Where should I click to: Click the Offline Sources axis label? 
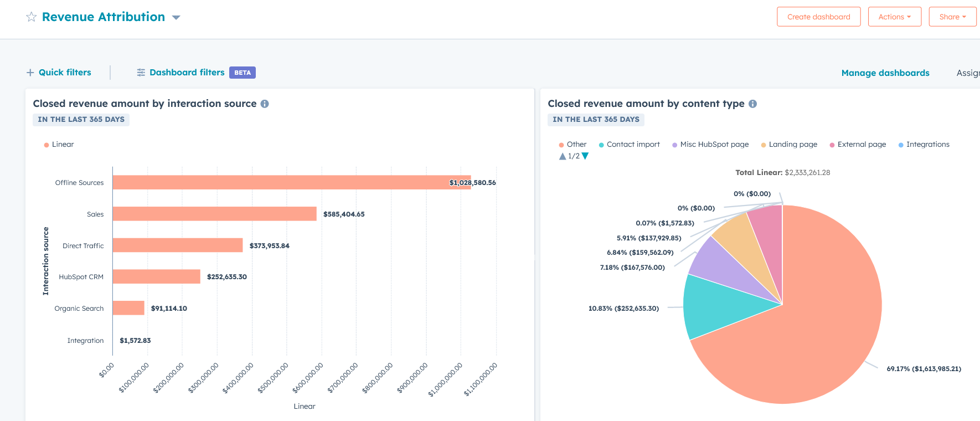point(79,183)
